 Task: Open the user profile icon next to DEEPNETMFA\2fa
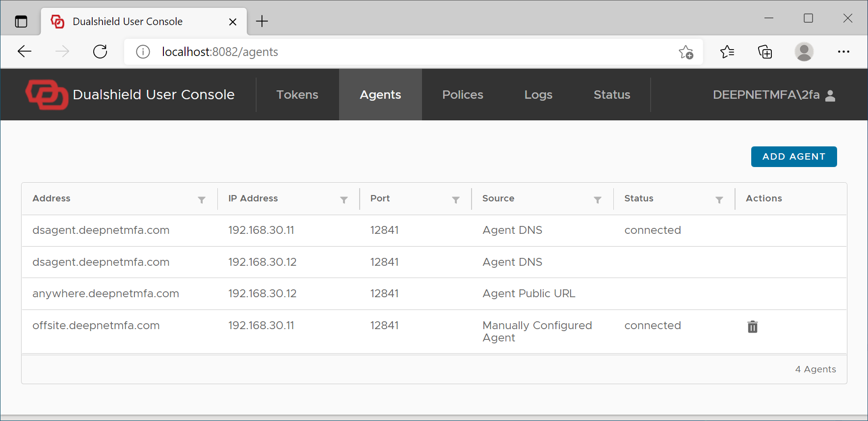[830, 95]
